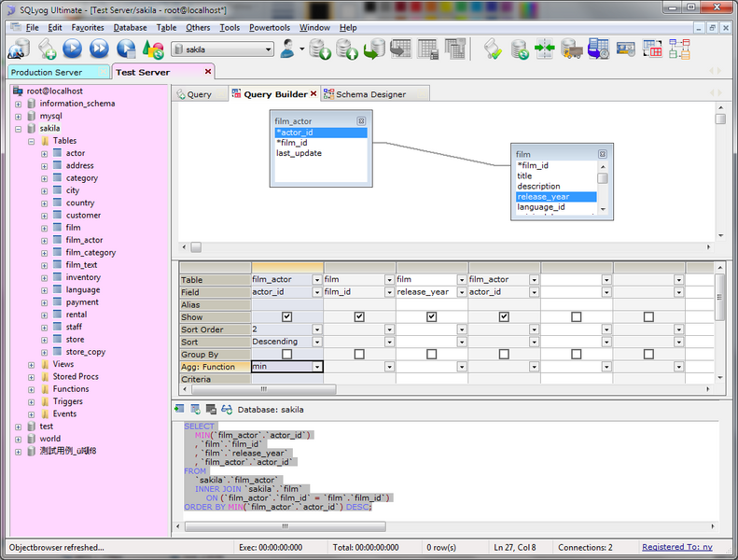Expand the world database node
The height and width of the screenshot is (560, 738).
pos(18,439)
